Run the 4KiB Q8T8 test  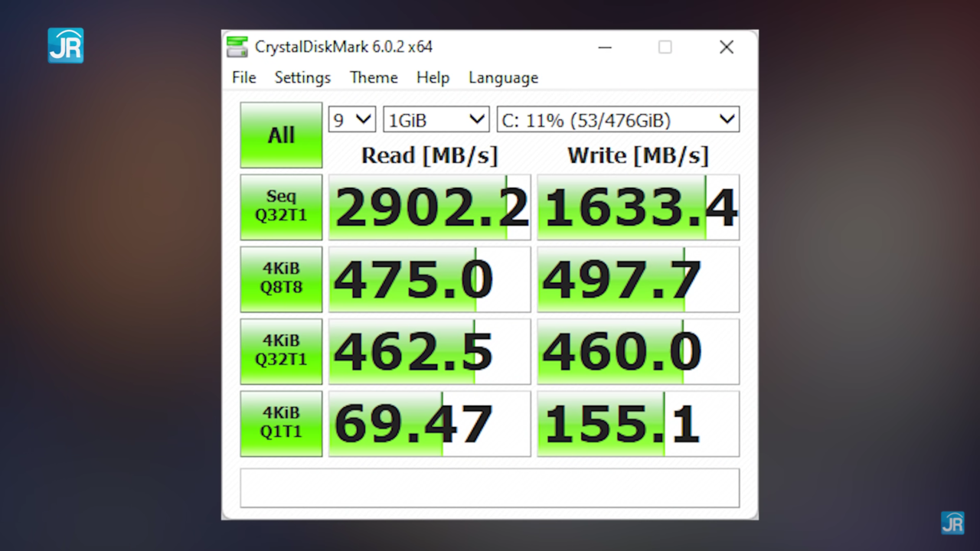[281, 279]
